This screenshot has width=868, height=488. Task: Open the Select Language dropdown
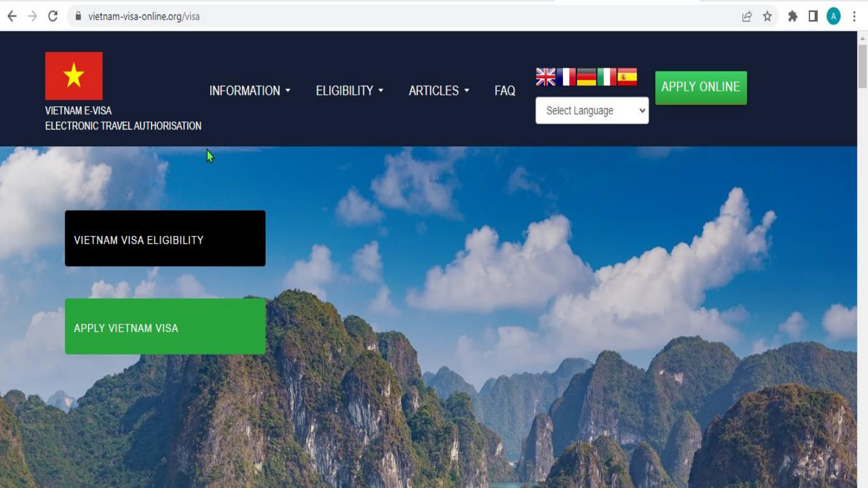click(x=591, y=110)
